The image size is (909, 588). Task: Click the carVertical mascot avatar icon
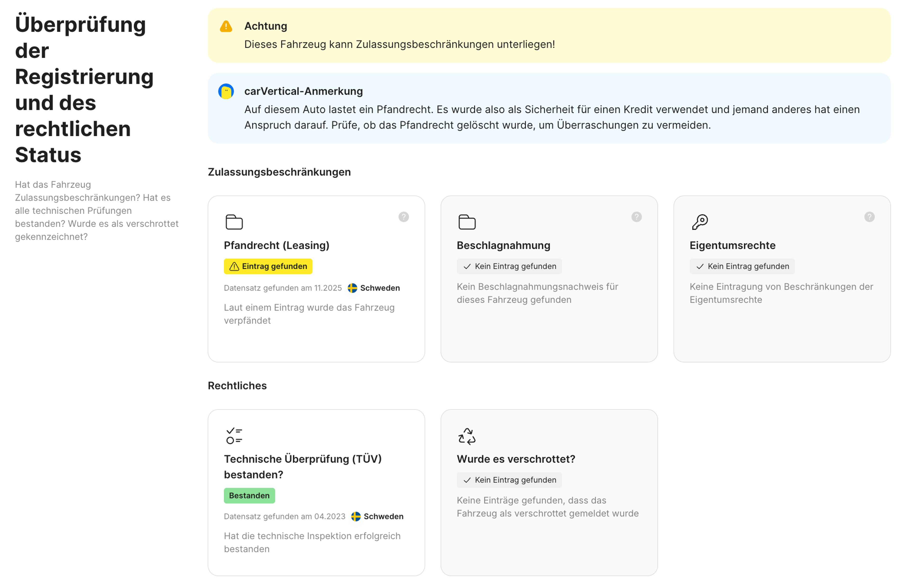pos(226,92)
